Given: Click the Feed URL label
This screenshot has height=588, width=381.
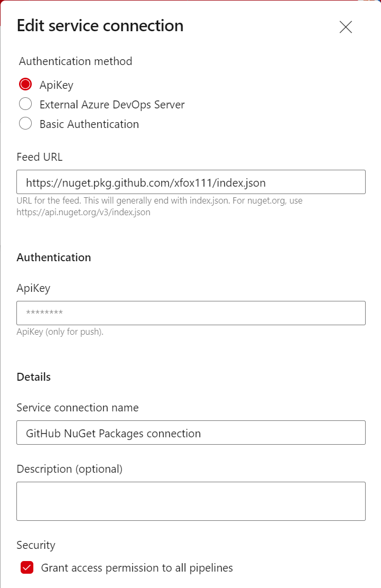Looking at the screenshot, I should 39,157.
